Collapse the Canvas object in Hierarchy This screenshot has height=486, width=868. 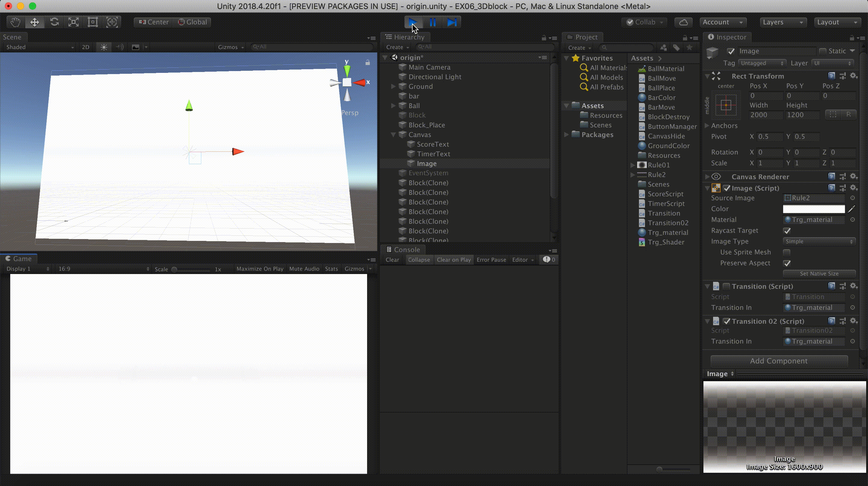[393, 134]
